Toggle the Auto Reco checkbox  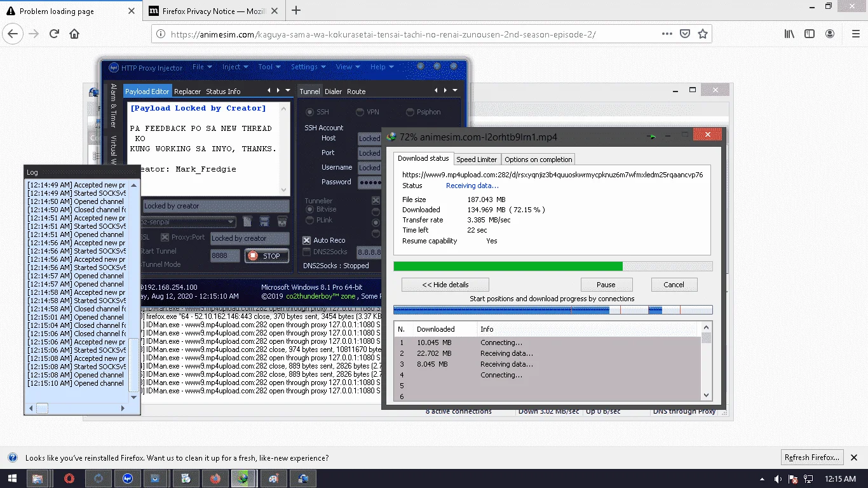point(307,240)
